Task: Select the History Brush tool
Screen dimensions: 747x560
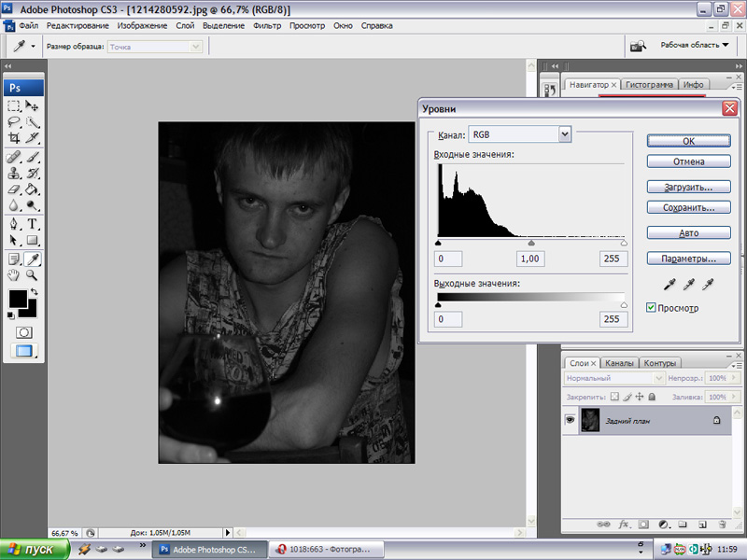Action: 32,173
